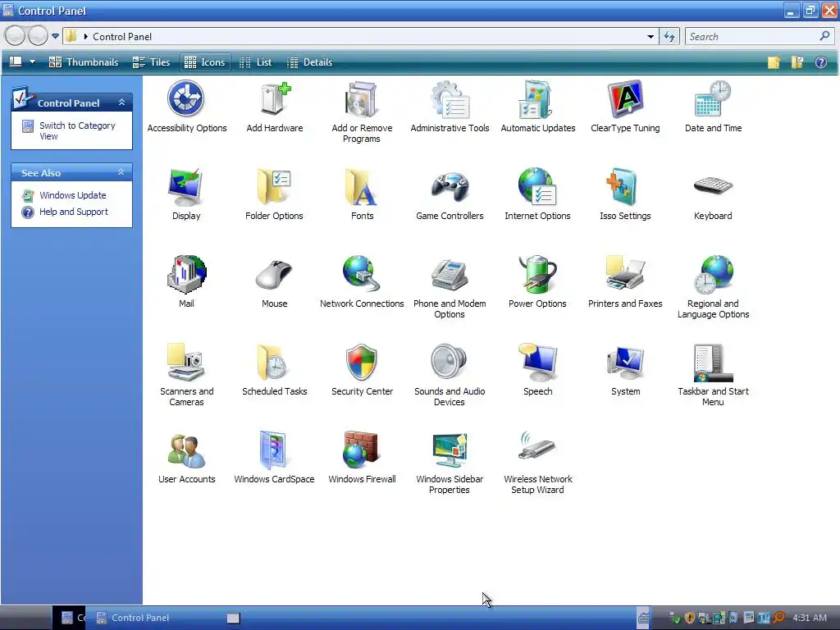Select the Icons view button
Screen dimensions: 840x630
tap(205, 62)
